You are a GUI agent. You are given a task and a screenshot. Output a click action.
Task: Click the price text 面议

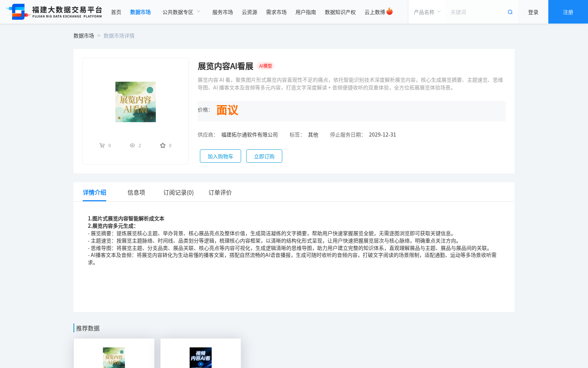227,110
